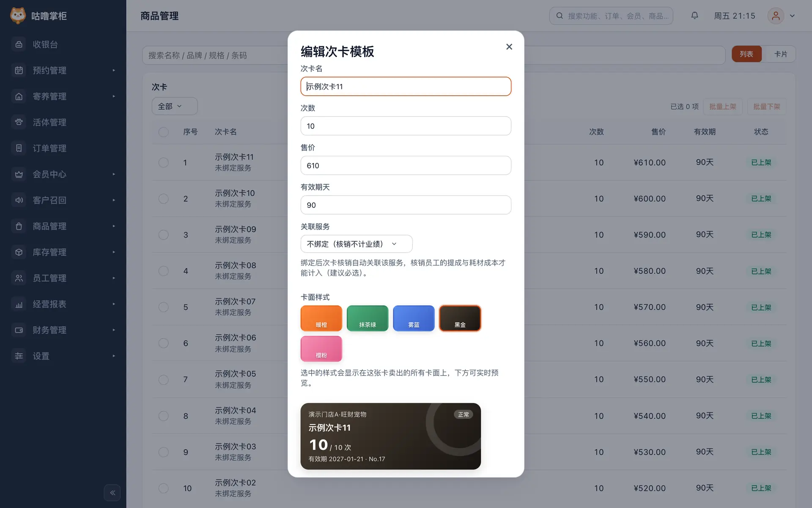Select the checkbox for 示例次卡11 row

pos(163,163)
